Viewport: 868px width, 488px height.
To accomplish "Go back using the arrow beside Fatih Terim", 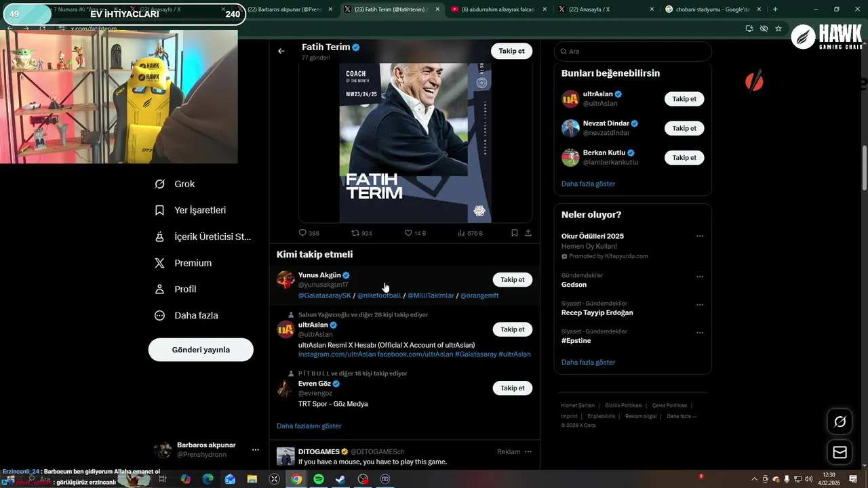I will coord(281,51).
